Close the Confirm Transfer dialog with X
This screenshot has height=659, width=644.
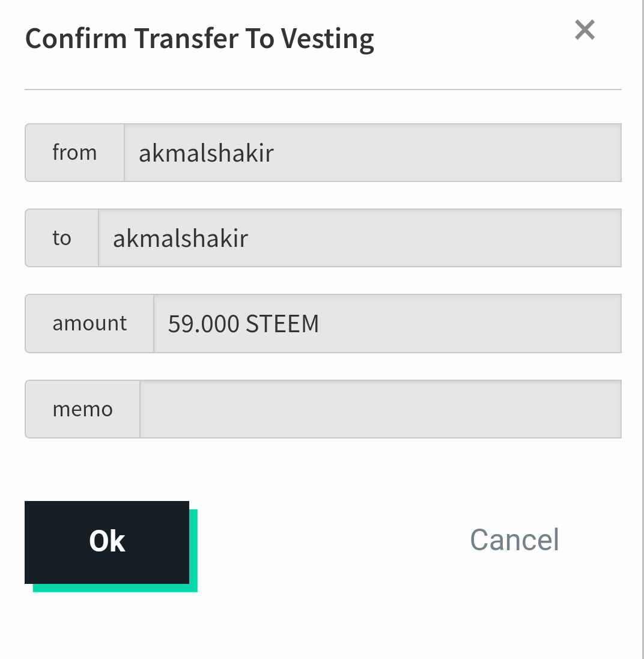585,29
